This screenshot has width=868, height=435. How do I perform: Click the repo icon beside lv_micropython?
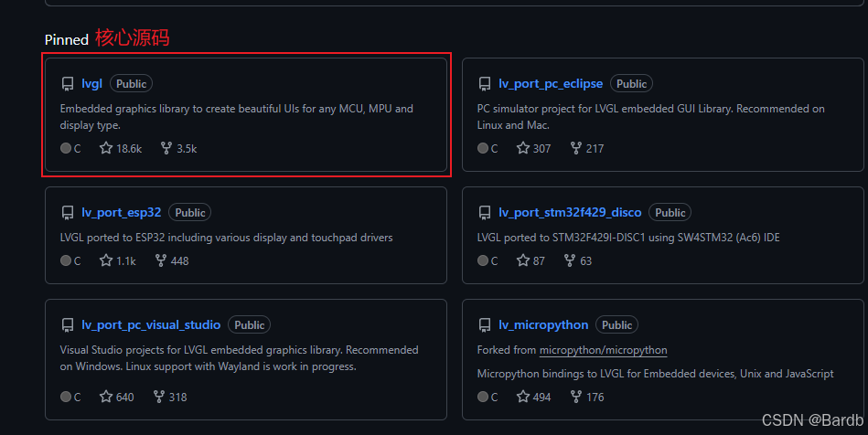[x=485, y=325]
